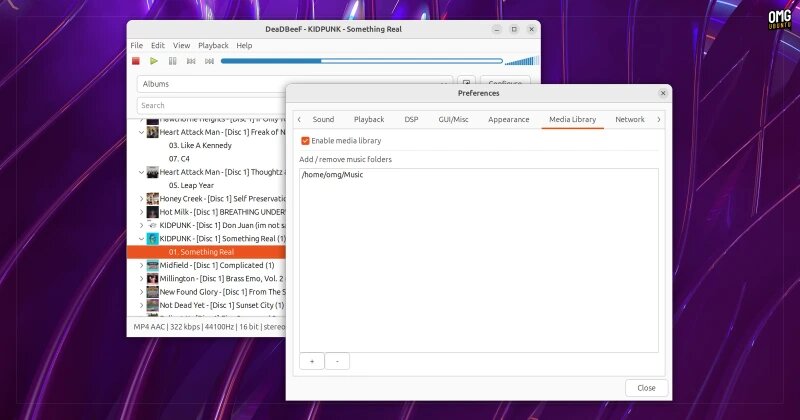The width and height of the screenshot is (800, 420).
Task: Stop playback with the red stop button
Action: click(136, 61)
